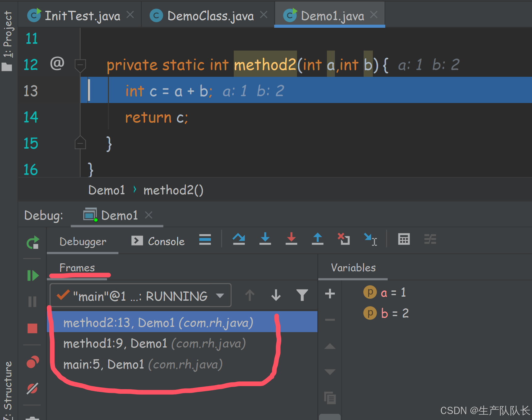532x420 pixels.
Task: Pause the program
Action: (x=32, y=302)
